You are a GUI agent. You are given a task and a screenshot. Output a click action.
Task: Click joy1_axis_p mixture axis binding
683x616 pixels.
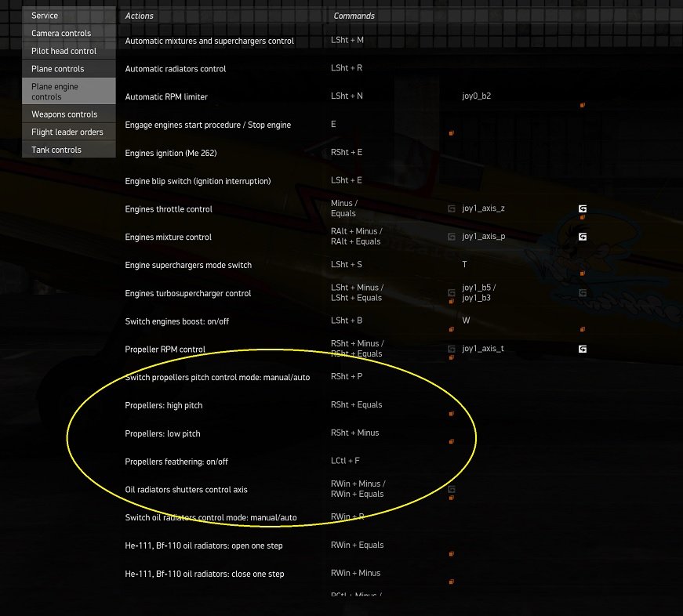pos(484,236)
